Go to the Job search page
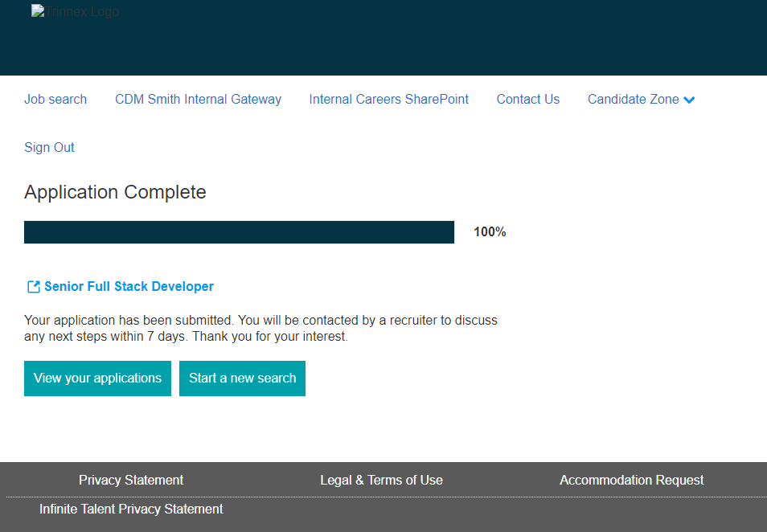Viewport: 767px width, 532px height. (x=55, y=100)
